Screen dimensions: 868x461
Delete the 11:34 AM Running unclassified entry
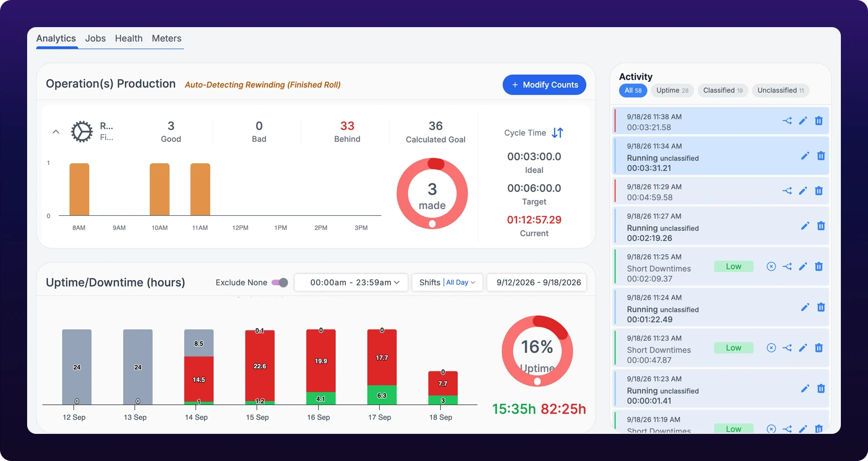821,156
